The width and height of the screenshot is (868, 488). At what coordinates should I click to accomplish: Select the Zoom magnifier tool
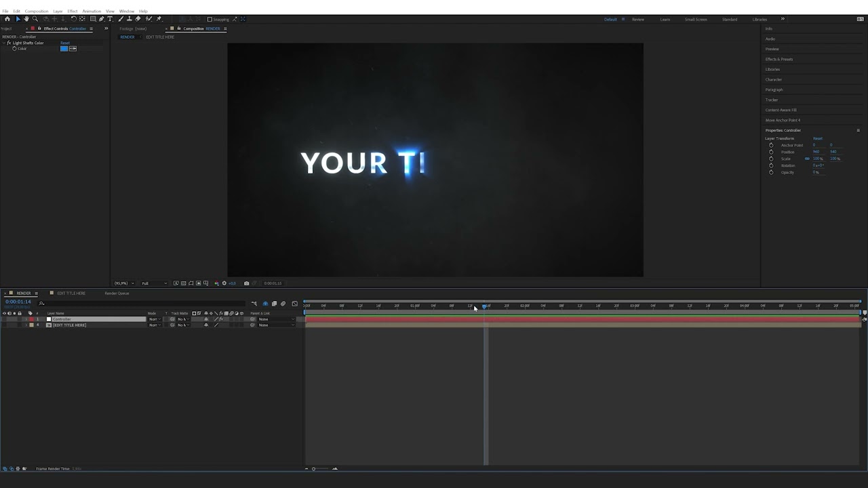[35, 19]
